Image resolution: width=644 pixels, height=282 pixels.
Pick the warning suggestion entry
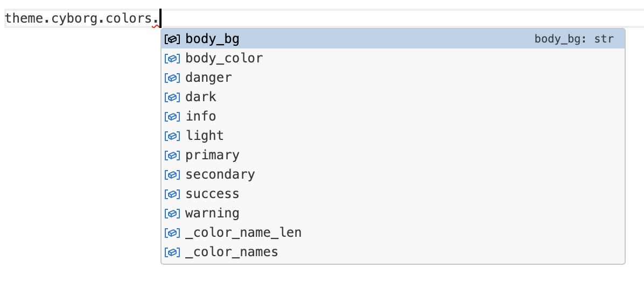[212, 213]
